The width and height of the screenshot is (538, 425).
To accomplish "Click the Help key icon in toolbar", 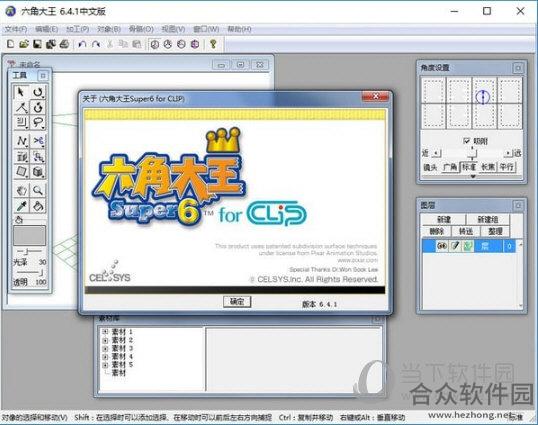I will click(213, 44).
